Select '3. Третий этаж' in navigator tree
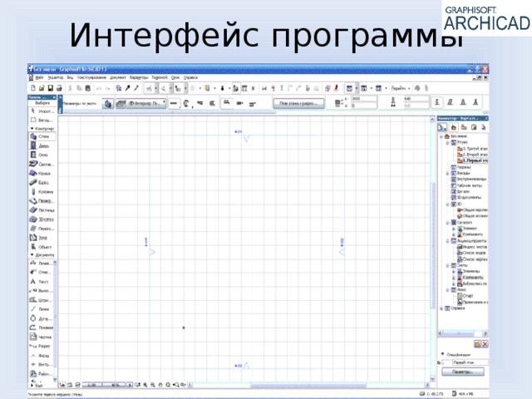Screen dimensions: 532x399 point(472,149)
